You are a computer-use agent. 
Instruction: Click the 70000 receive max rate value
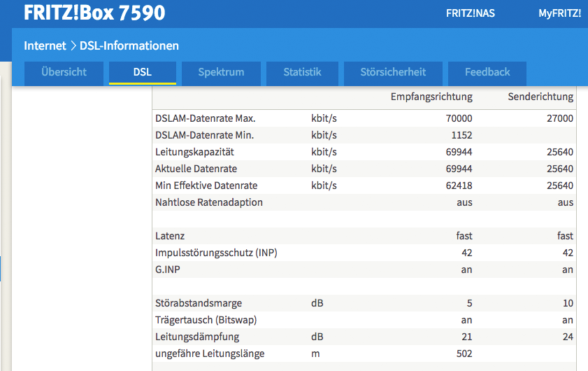(459, 119)
